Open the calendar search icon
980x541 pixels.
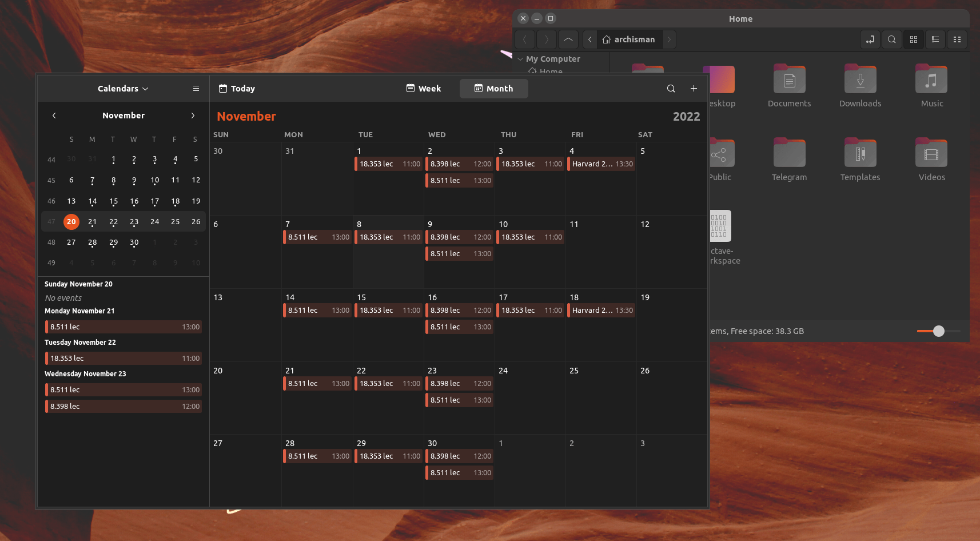point(671,89)
